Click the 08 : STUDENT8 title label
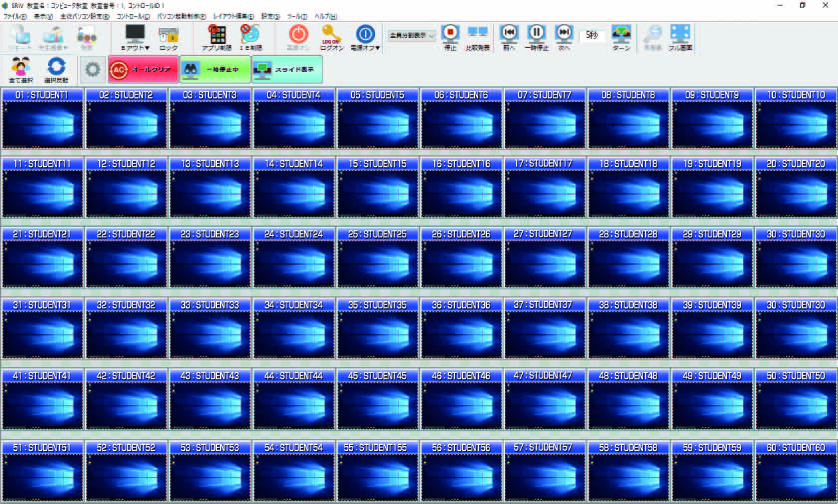Screen dimensions: 838x504 (628, 95)
